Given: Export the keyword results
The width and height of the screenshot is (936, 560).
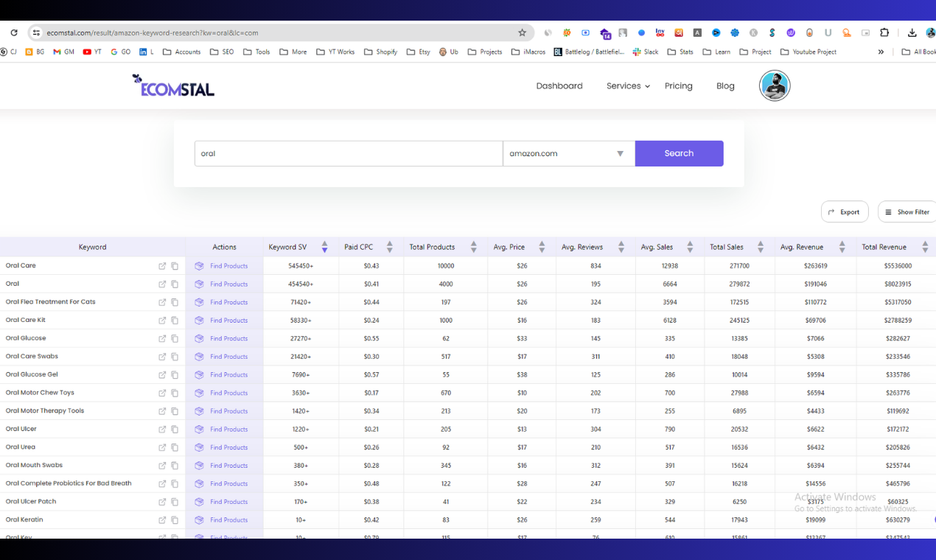Looking at the screenshot, I should coord(845,211).
